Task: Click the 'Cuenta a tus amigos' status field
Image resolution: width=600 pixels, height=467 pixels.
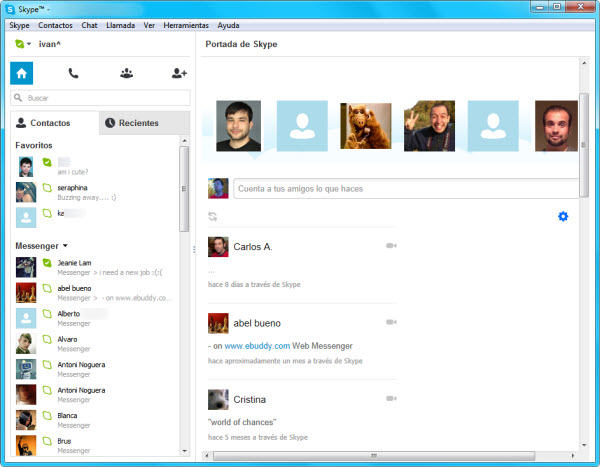Action: [x=406, y=188]
